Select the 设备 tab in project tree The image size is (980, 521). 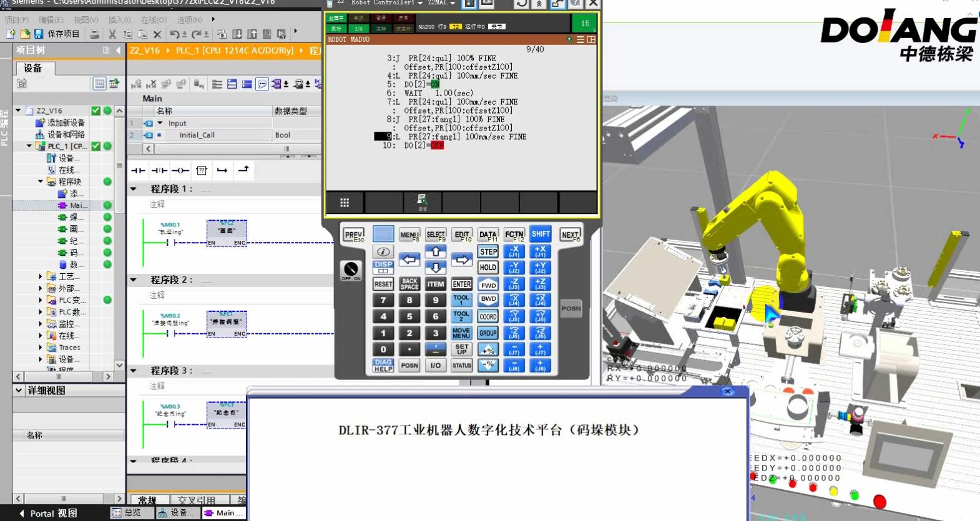pyautogui.click(x=33, y=68)
